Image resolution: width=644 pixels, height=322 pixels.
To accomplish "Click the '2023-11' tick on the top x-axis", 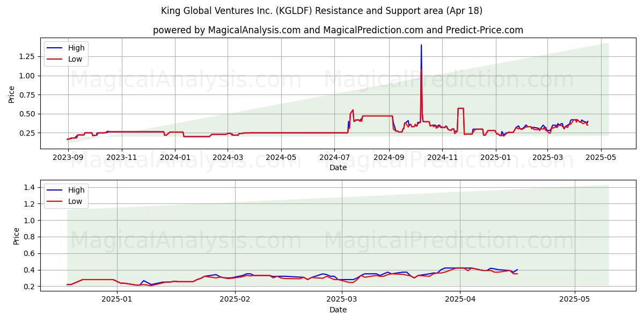I will click(122, 157).
